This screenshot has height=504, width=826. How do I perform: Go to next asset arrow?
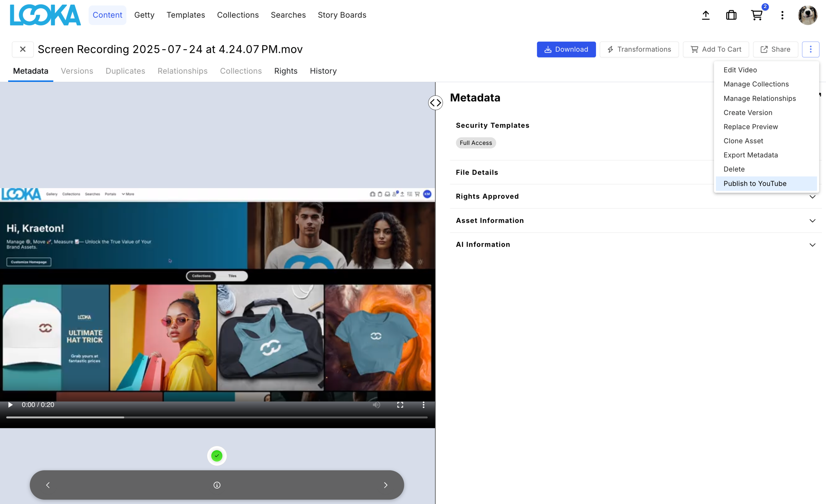pyautogui.click(x=385, y=485)
